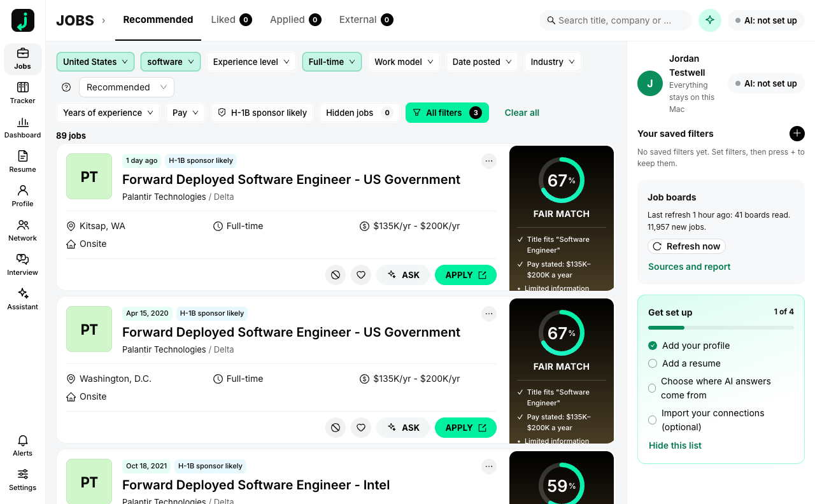Show Hidden jobs list
The width and height of the screenshot is (815, 504).
[359, 113]
